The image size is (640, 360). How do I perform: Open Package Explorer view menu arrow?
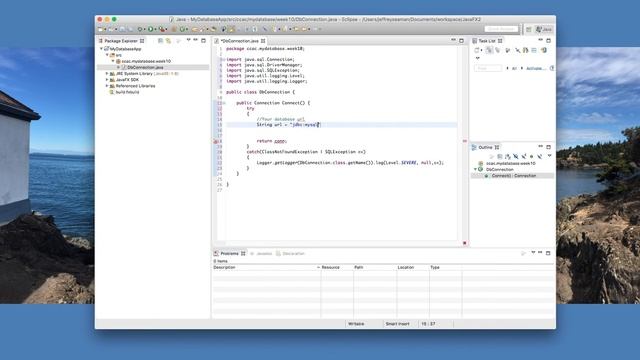click(x=188, y=40)
